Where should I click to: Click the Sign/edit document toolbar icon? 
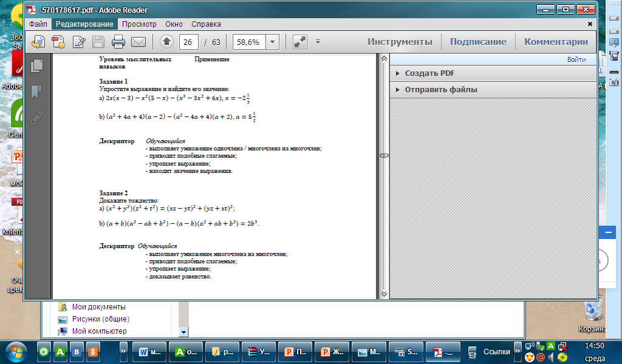79,42
